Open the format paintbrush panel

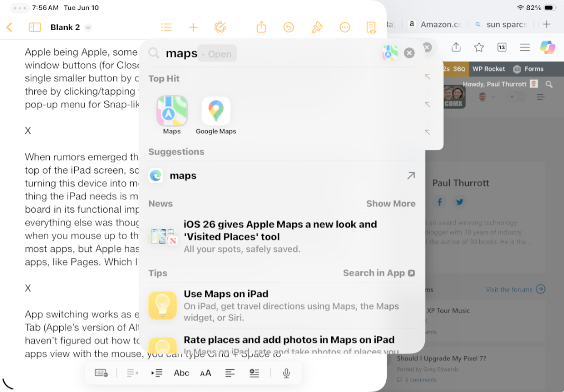point(317,28)
